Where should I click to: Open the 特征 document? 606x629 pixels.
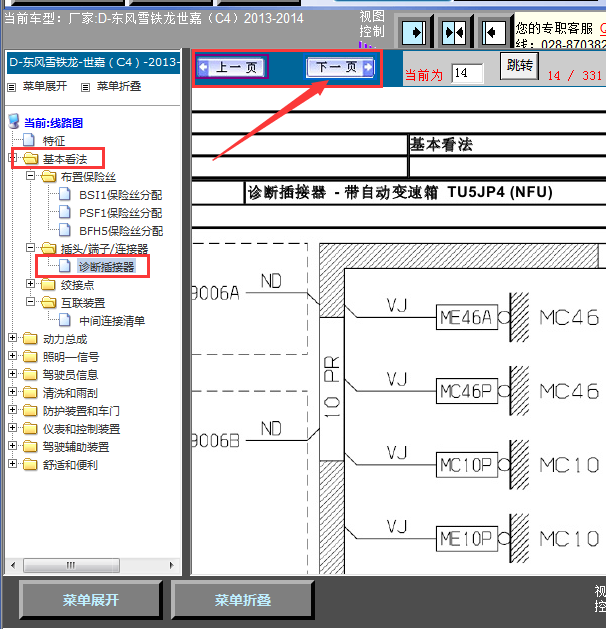[54, 141]
